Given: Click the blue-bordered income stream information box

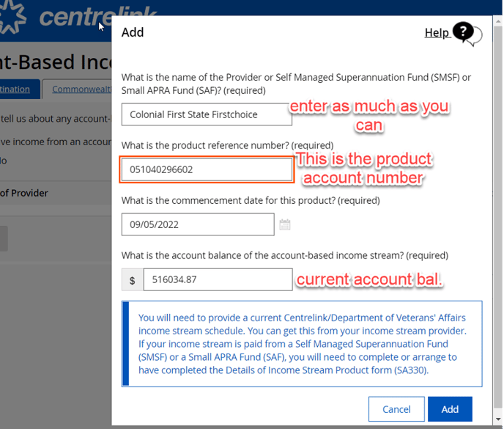Looking at the screenshot, I should point(302,343).
